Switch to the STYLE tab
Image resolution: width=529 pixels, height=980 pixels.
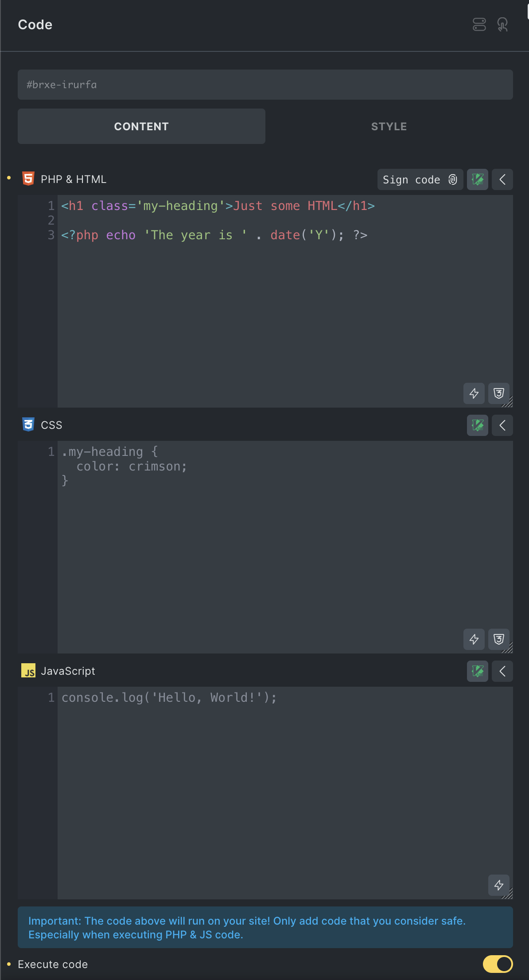point(389,126)
